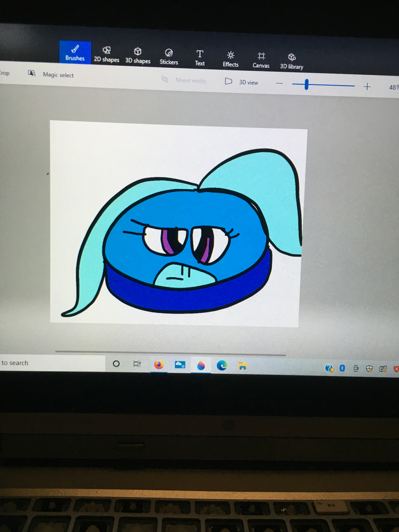Open Cortana from the taskbar circle

pos(116,364)
